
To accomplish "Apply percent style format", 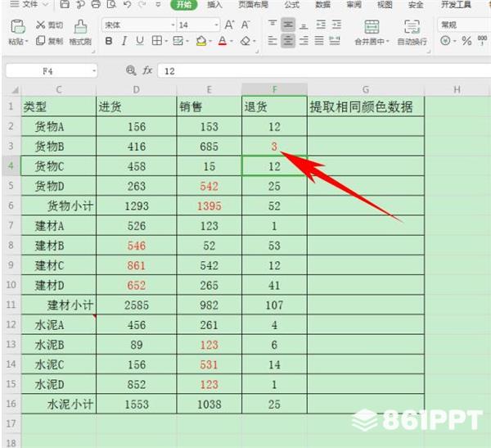I will coord(466,41).
